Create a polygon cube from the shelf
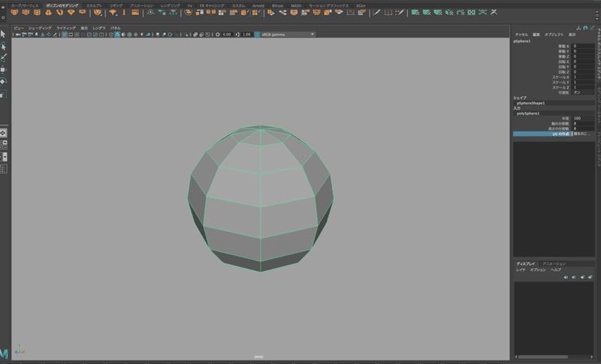 click(x=26, y=12)
